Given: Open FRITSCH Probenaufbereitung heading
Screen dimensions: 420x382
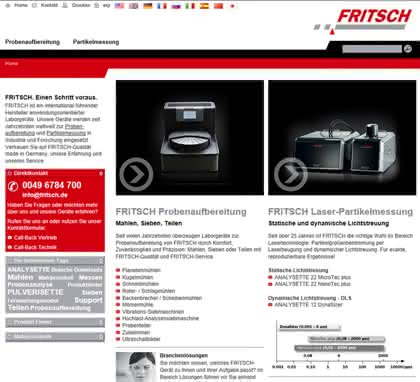Looking at the screenshot, I should click(x=181, y=212).
